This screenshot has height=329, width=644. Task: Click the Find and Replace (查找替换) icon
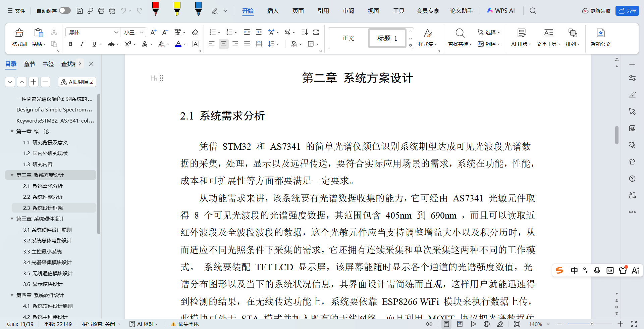click(x=460, y=33)
